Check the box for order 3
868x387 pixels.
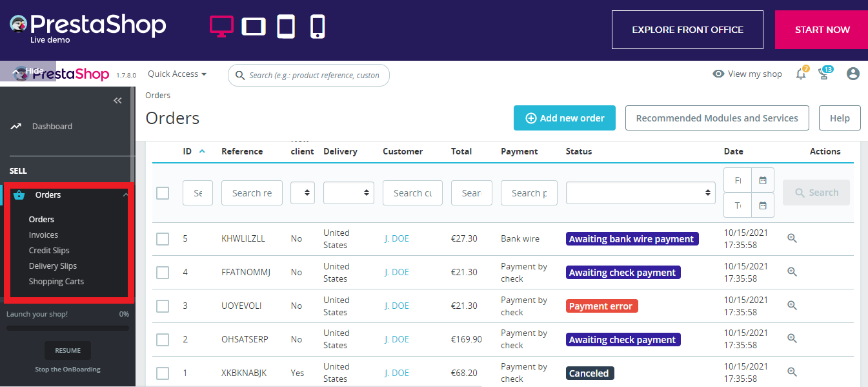click(163, 306)
